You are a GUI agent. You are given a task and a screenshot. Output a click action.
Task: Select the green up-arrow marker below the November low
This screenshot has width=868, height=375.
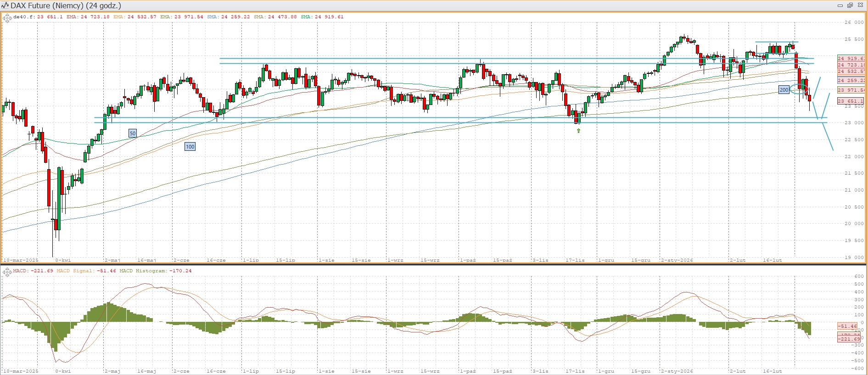click(578, 131)
